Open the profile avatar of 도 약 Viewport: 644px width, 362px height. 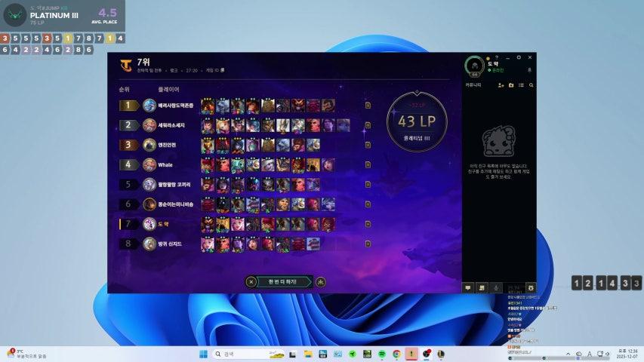tap(475, 66)
